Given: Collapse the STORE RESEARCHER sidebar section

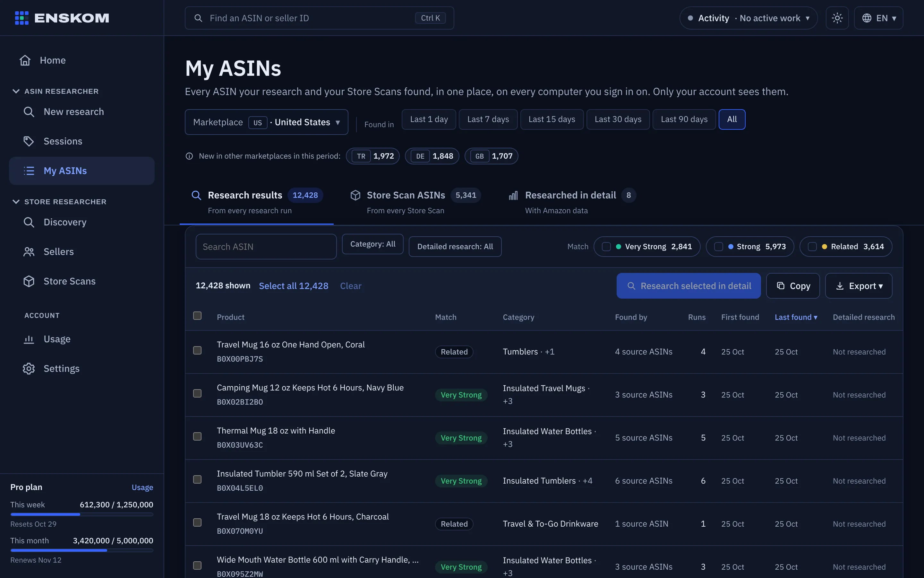Looking at the screenshot, I should (x=59, y=202).
